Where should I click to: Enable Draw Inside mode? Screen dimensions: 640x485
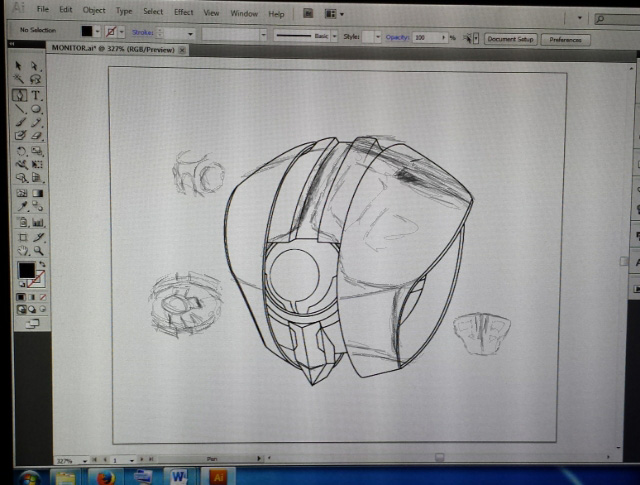click(42, 309)
